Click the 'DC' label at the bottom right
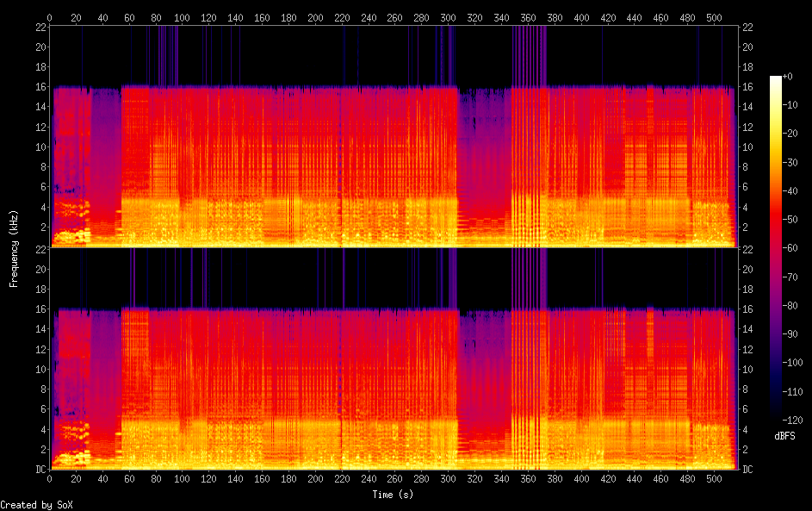Viewport: 812px width, 511px height. (748, 470)
